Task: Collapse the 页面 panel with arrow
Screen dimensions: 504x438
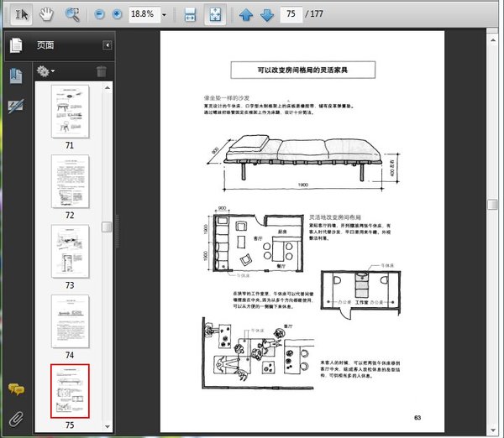Action: tap(107, 45)
